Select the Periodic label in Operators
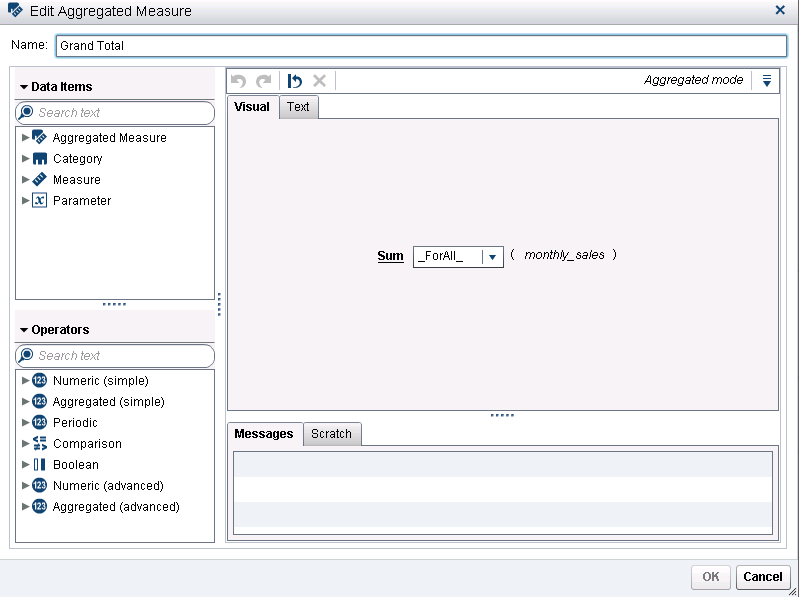Viewport: 799px width, 597px height. click(75, 423)
